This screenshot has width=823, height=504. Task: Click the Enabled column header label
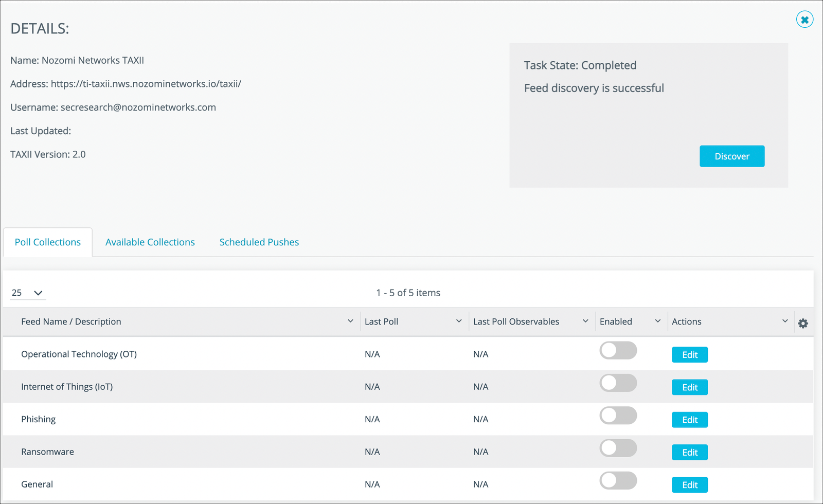616,321
